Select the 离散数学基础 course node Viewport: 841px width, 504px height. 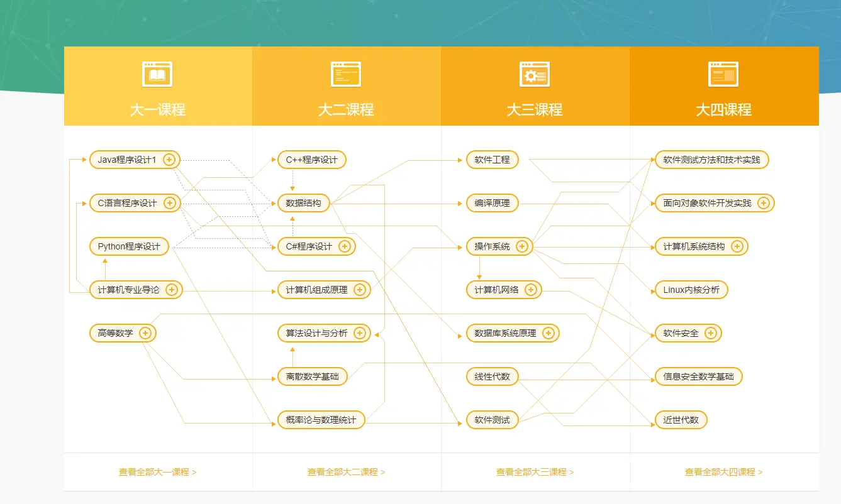pyautogui.click(x=313, y=376)
